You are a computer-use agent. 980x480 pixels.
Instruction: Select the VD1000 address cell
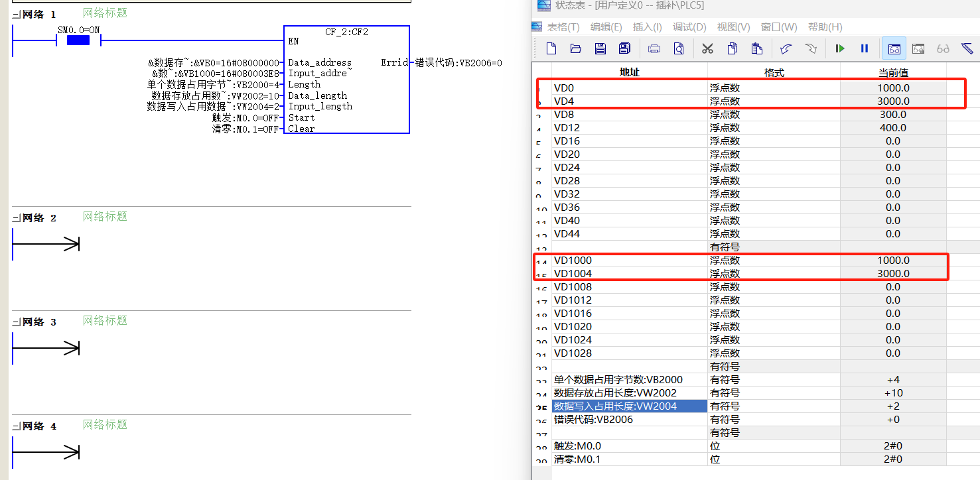(630, 260)
